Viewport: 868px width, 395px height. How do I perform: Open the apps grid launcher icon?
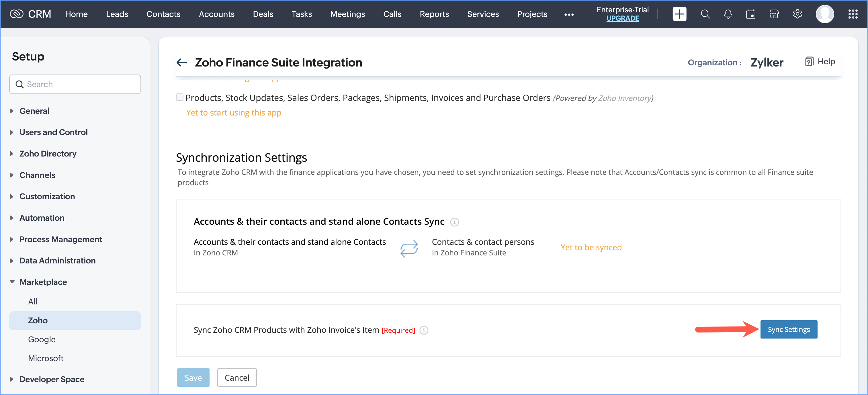coord(853,14)
